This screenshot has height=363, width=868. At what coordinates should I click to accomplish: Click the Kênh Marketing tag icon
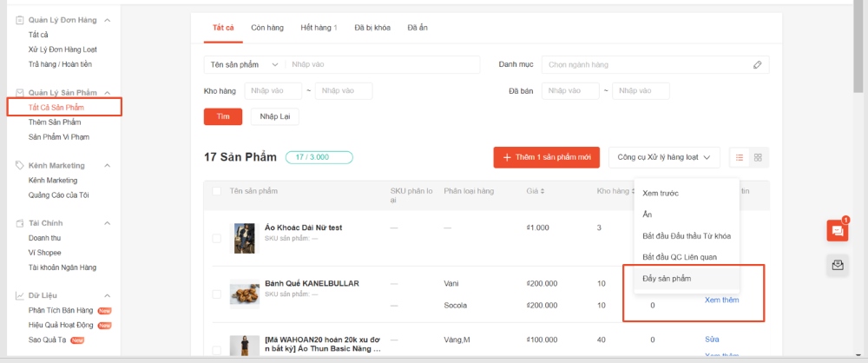click(19, 165)
